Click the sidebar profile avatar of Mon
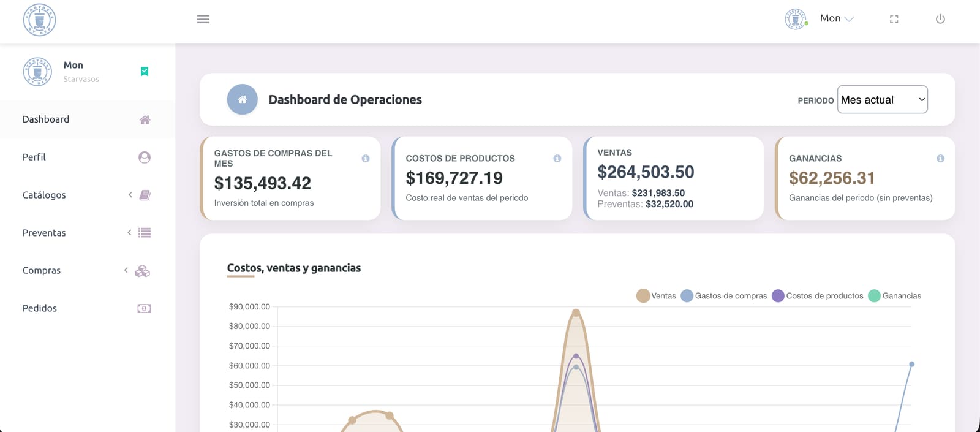The width and height of the screenshot is (980, 432). pos(37,72)
